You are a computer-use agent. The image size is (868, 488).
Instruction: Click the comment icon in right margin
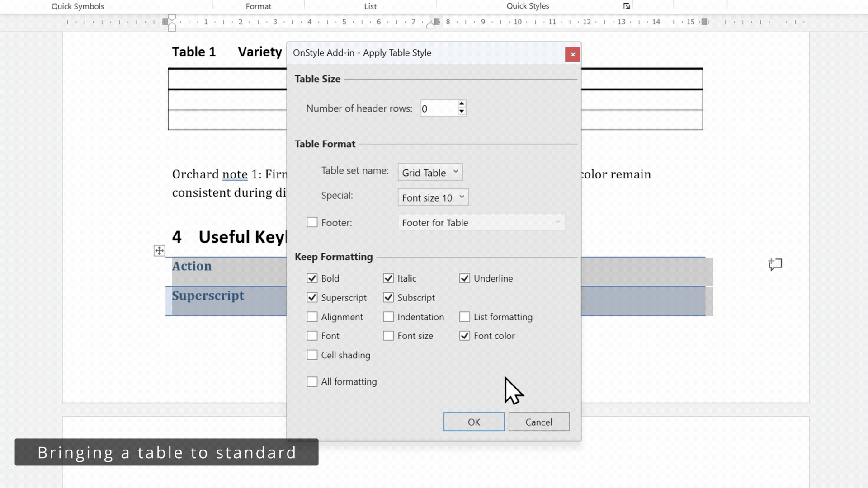[x=775, y=264]
